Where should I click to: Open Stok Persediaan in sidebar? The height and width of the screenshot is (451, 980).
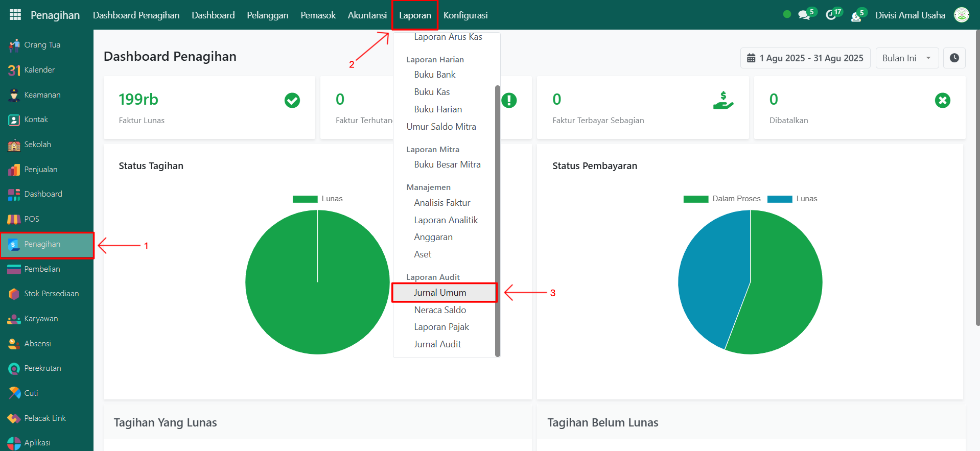51,294
